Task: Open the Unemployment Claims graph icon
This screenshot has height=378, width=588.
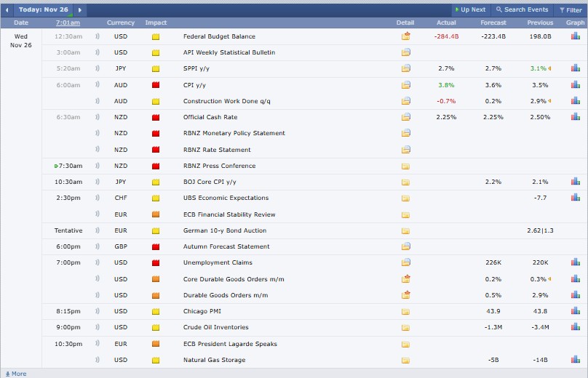Action: 575,262
